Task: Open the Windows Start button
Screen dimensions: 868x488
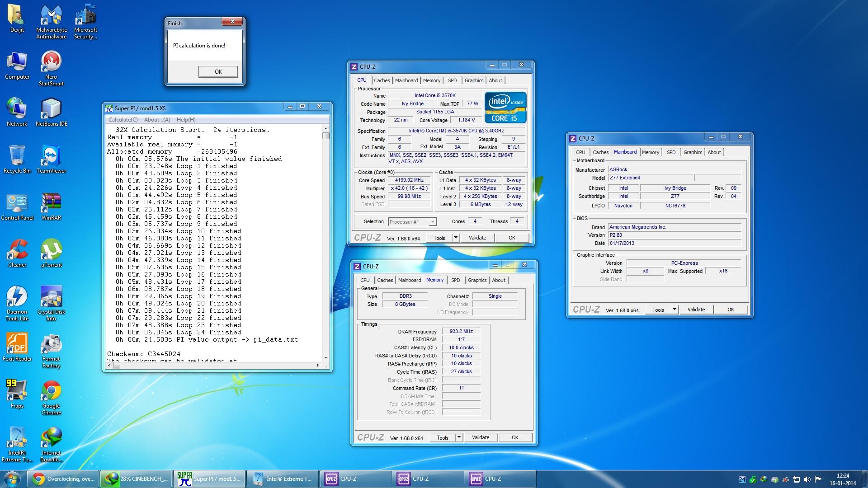Action: pos(12,479)
